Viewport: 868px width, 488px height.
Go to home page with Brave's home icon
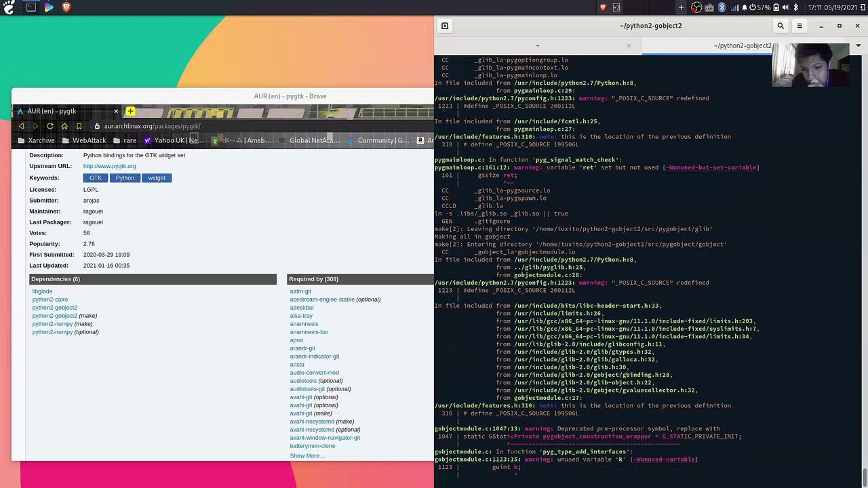pos(64,126)
